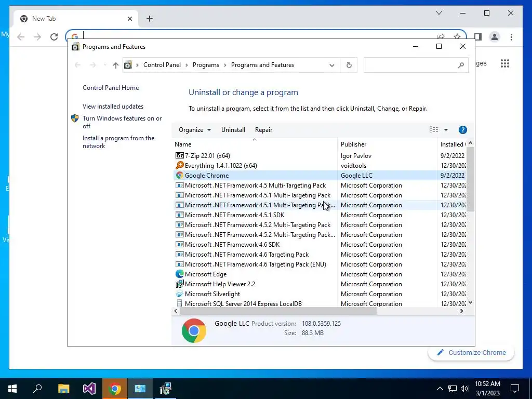The width and height of the screenshot is (532, 399).
Task: Click the .NET Framework 4.6 SDK icon
Action: tap(179, 245)
